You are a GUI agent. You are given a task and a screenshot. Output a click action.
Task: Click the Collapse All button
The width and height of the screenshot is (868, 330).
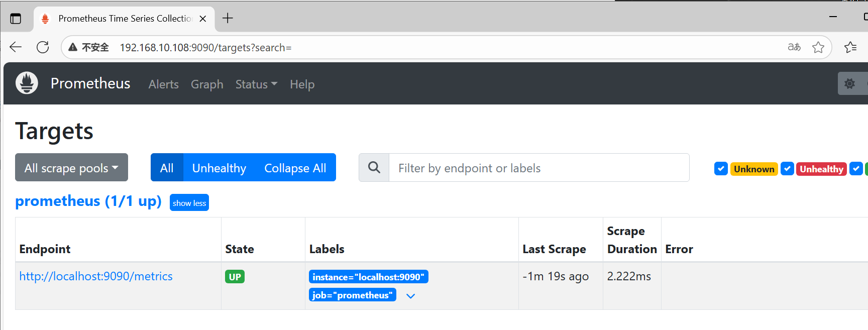click(x=295, y=167)
